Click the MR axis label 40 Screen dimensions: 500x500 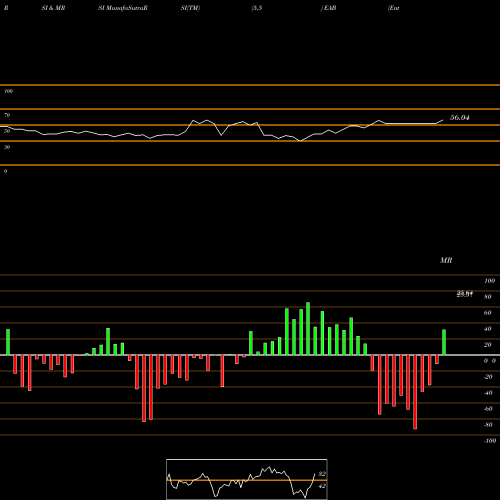[488, 329]
